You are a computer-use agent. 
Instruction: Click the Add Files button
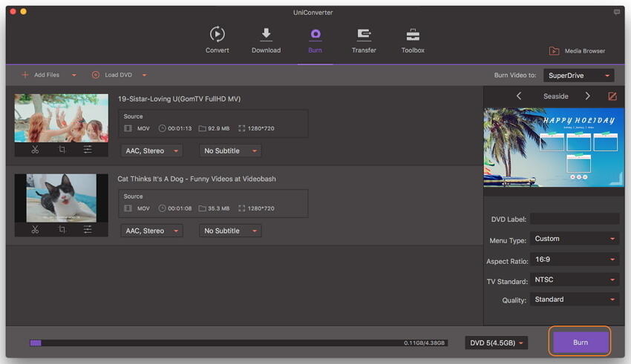point(41,75)
